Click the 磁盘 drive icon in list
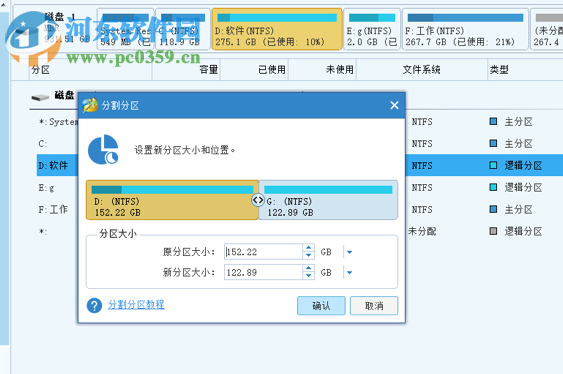The height and width of the screenshot is (374, 563). click(40, 97)
